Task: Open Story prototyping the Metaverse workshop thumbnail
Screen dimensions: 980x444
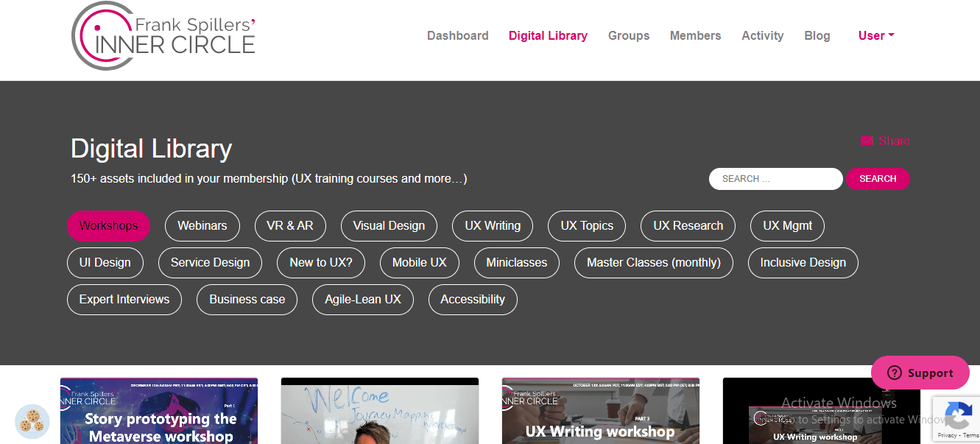Action: 159,411
